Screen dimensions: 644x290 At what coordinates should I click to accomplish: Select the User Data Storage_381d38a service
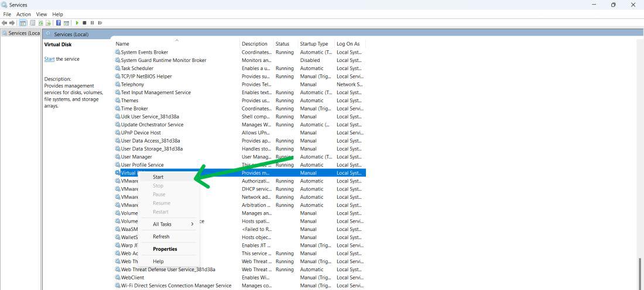(152, 149)
